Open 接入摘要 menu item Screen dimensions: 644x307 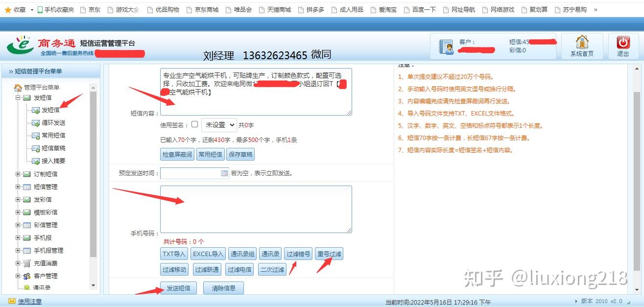[x=53, y=161]
